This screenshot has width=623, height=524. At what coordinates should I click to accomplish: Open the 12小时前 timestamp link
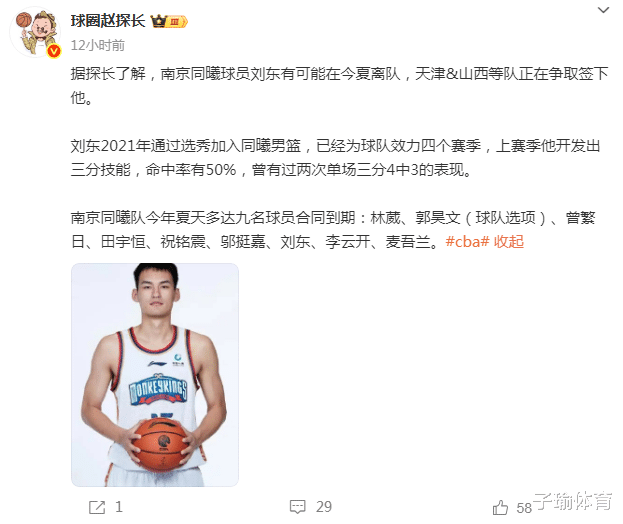tap(98, 45)
